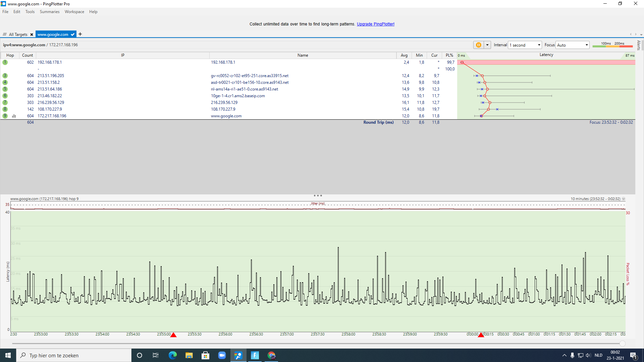Screen dimensions: 644x362
Task: Click the green hop 8 indicator circle
Action: 5,109
